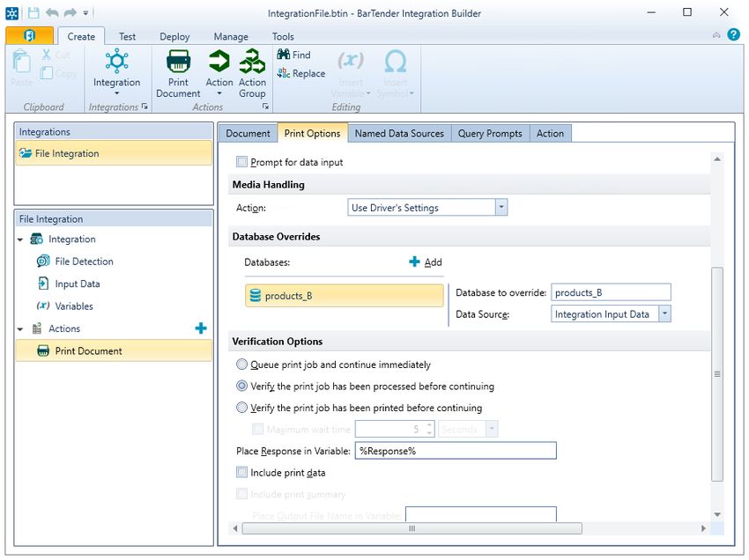Select the Input Data tree icon

[43, 284]
